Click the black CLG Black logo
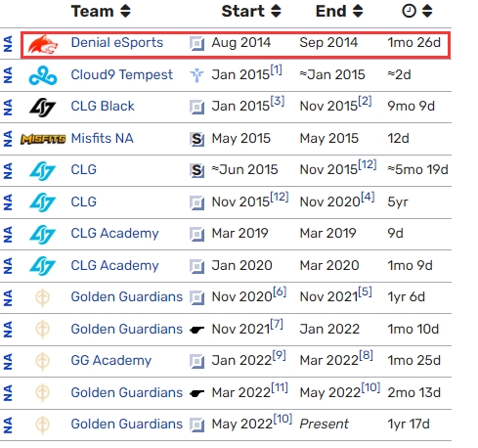The height and width of the screenshot is (448, 478). pos(43,108)
